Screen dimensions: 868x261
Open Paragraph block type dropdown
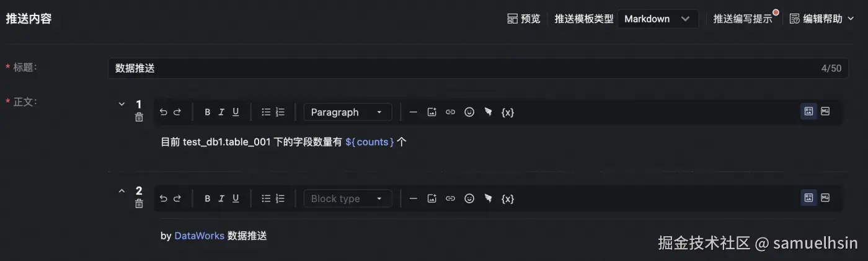(347, 112)
